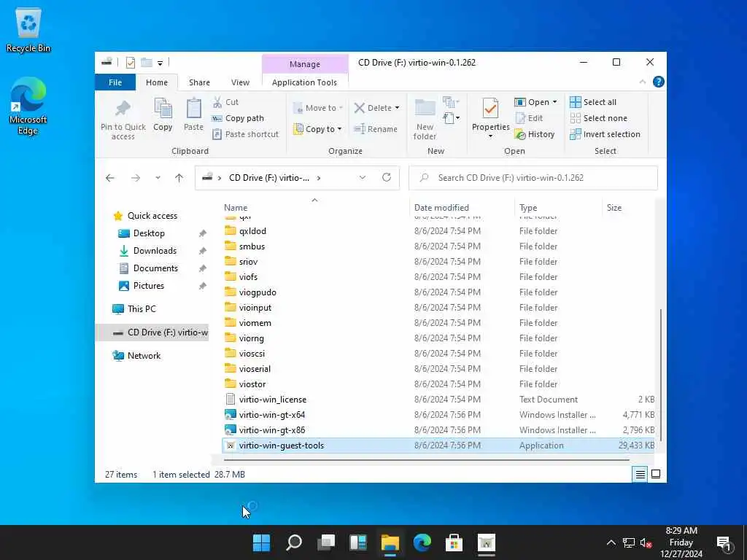Open Customize Quick Access Toolbar dropdown
Viewport: 747px width, 560px height.
pyautogui.click(x=160, y=63)
